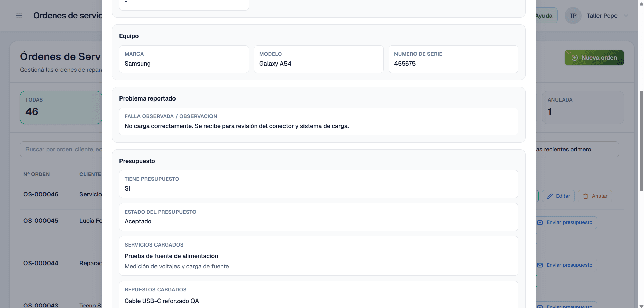Image resolution: width=644 pixels, height=308 pixels.
Task: Open the hamburger sidebar menu
Action: tap(19, 16)
